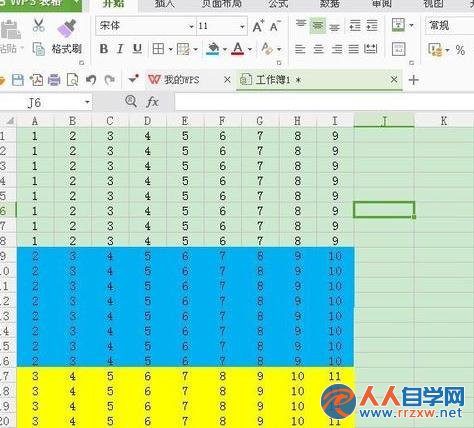This screenshot has height=428, width=474.
Task: Toggle Italic formatting
Action: coord(120,49)
